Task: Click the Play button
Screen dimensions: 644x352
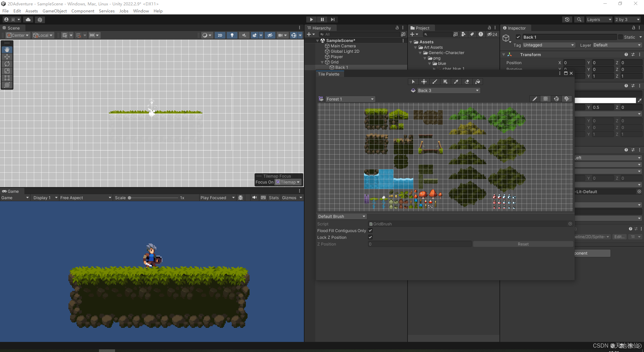Action: click(x=312, y=19)
